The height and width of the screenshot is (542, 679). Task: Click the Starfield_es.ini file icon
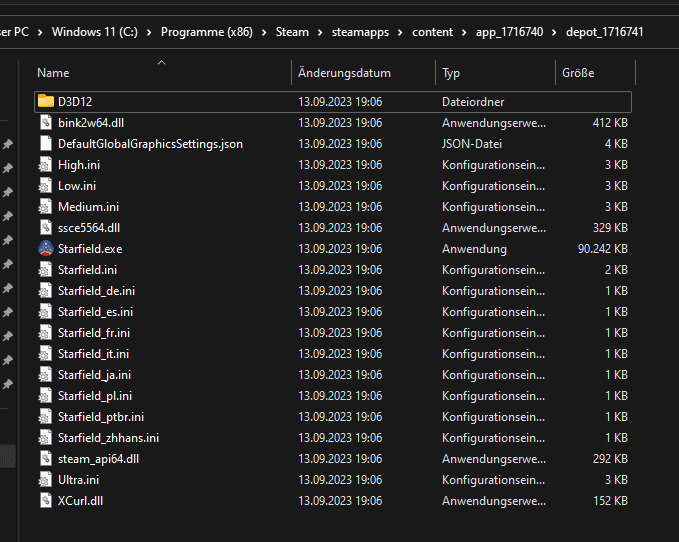click(x=45, y=312)
